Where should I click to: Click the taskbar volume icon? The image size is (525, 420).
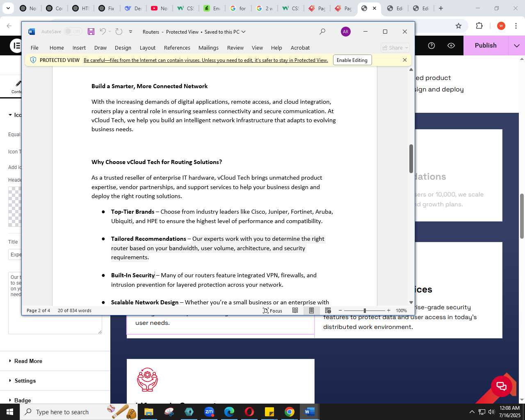(491, 412)
